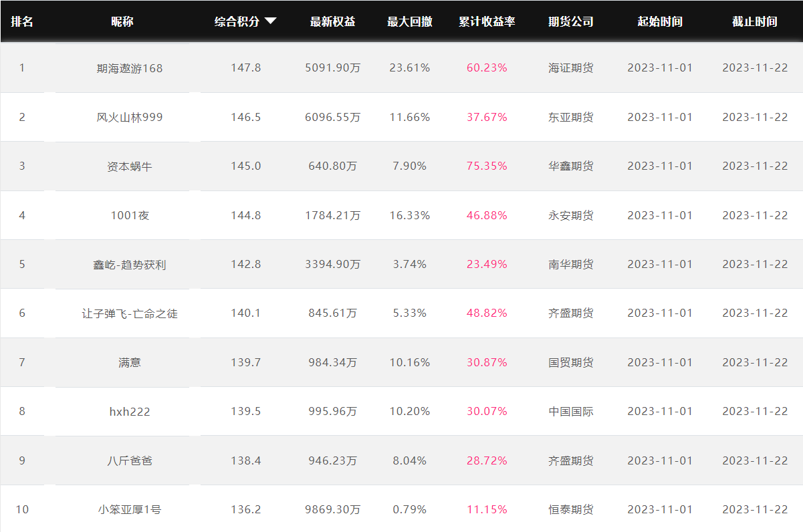Select equity value 845.61万
803x532 pixels.
click(x=332, y=313)
